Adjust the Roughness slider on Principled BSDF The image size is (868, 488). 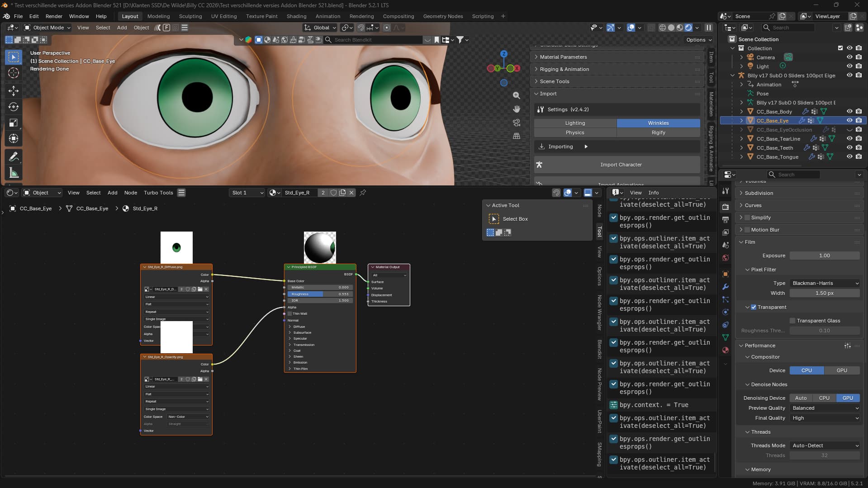319,294
